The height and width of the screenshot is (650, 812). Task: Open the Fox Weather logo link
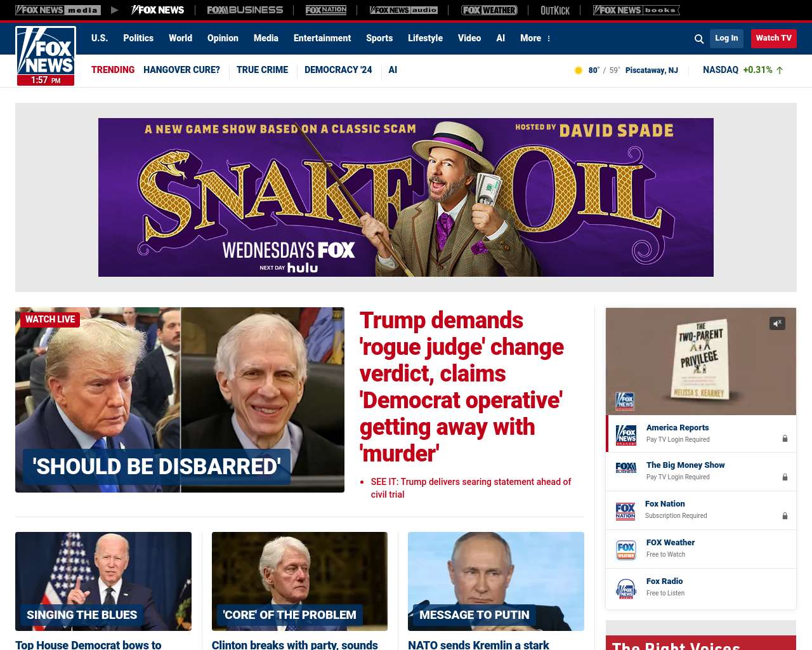click(489, 10)
